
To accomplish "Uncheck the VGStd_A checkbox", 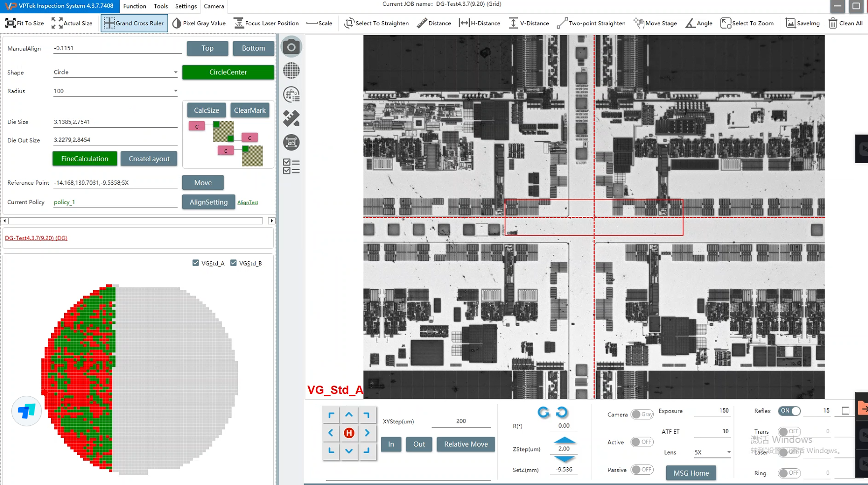I will pos(196,263).
